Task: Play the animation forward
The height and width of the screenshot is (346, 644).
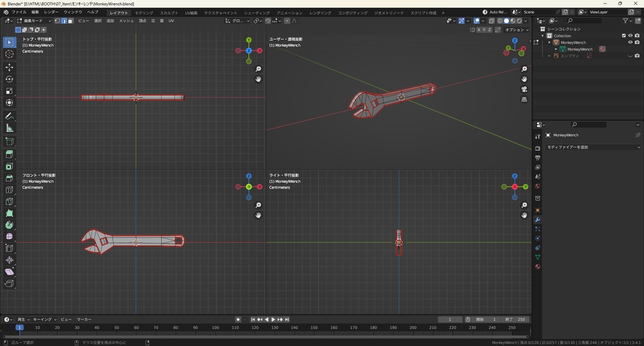Action: pyautogui.click(x=273, y=320)
